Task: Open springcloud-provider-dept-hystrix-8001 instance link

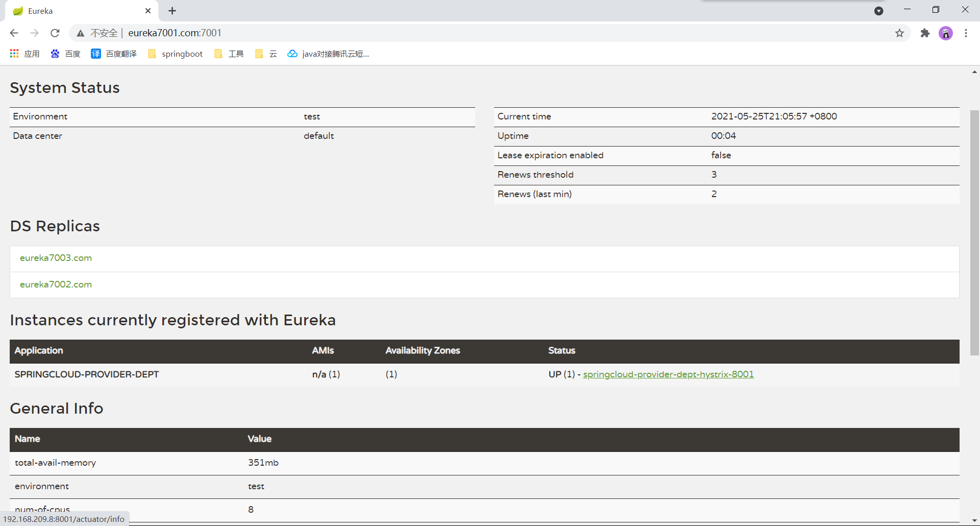Action: 668,374
